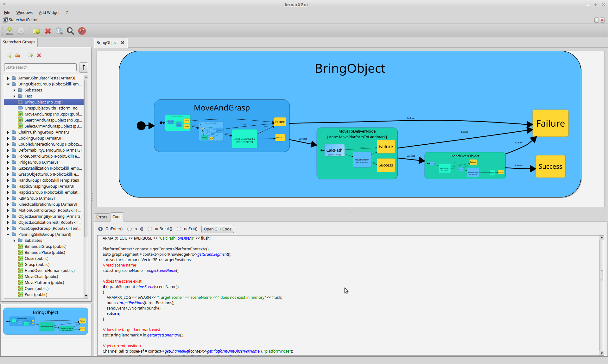Screen dimensions: 608x364
Task: Expand the ChairPushingGroup [Armar3] node
Action: (8, 132)
